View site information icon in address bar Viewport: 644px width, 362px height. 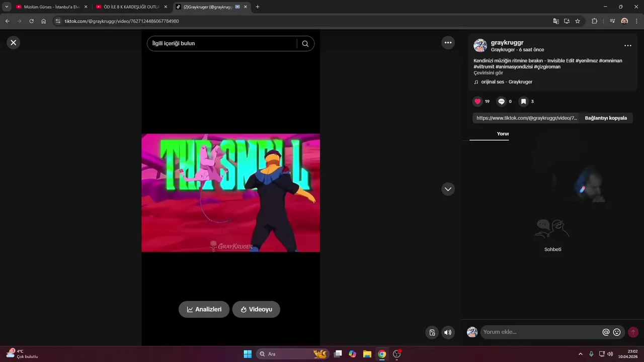pos(58,21)
